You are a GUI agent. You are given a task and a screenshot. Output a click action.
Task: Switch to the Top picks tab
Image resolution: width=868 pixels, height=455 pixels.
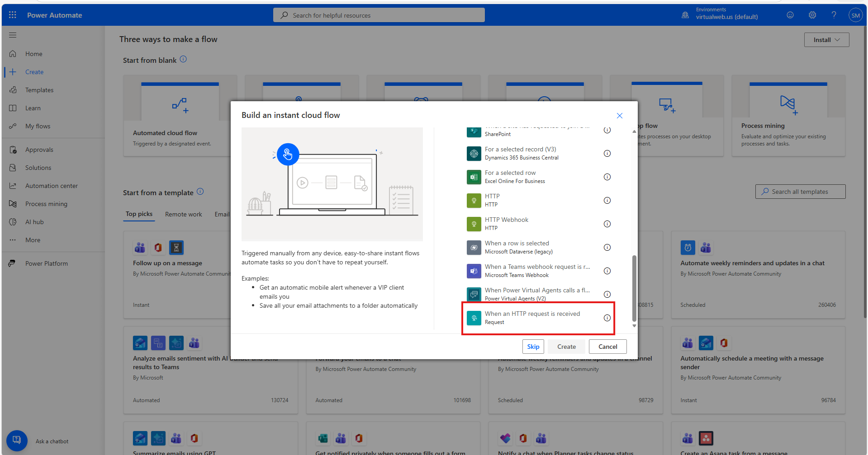(x=139, y=214)
